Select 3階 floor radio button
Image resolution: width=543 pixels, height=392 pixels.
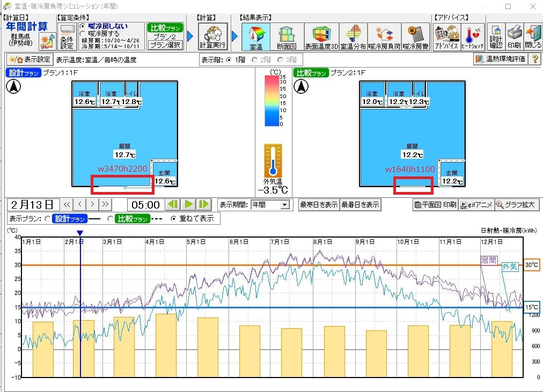[x=280, y=60]
